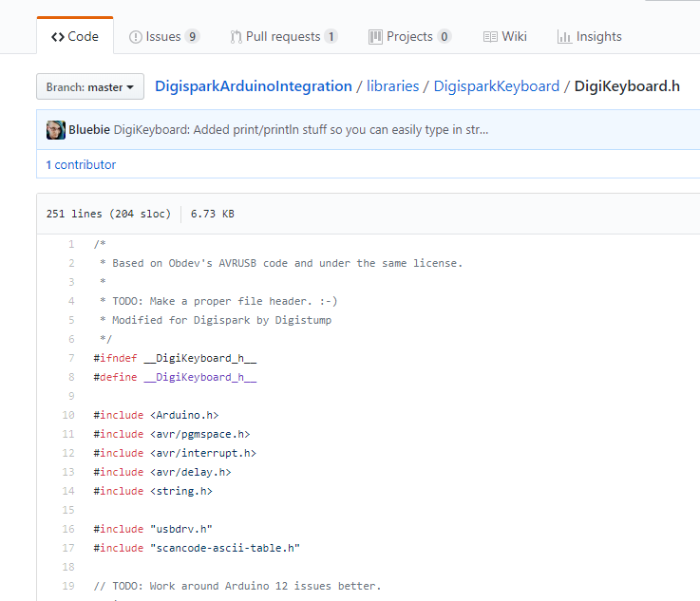The width and height of the screenshot is (700, 601).
Task: Click the #include <string.h> line
Action: tap(153, 491)
